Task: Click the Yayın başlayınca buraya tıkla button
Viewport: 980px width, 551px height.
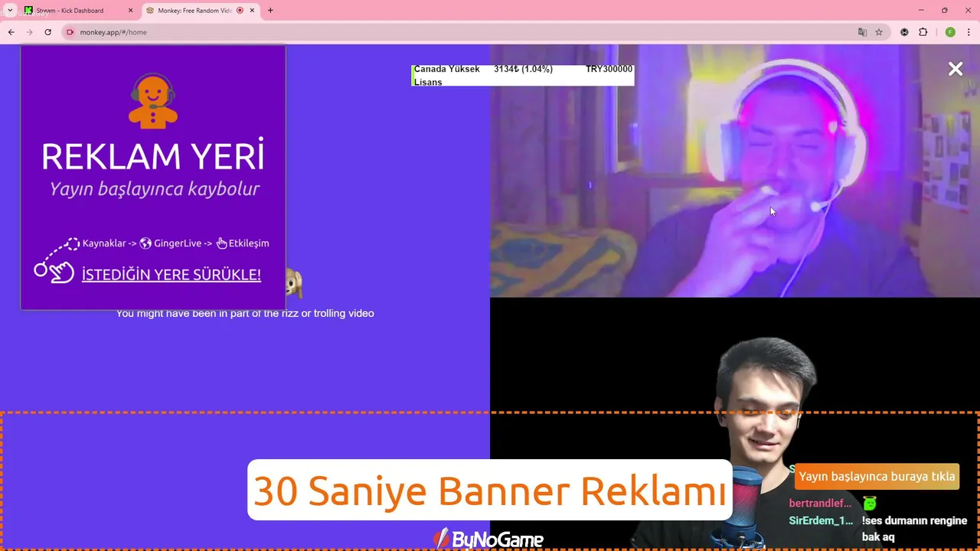Action: [877, 476]
